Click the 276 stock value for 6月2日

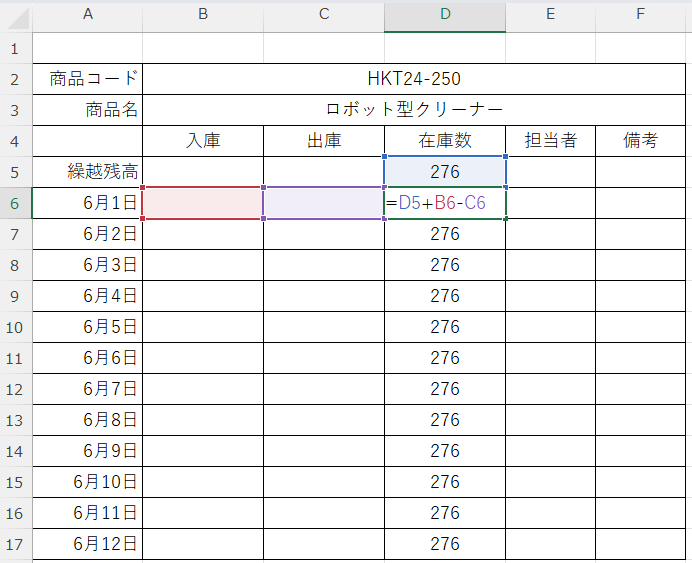[x=445, y=234]
